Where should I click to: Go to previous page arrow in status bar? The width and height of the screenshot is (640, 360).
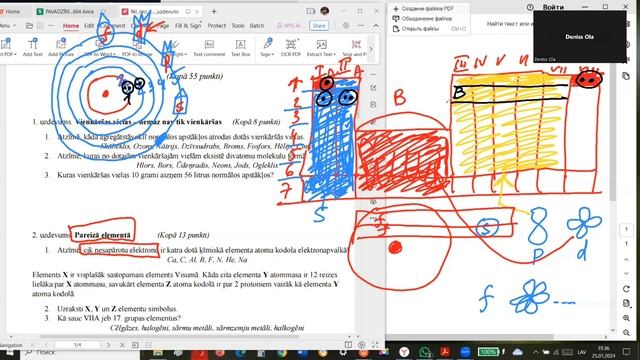(x=46, y=345)
